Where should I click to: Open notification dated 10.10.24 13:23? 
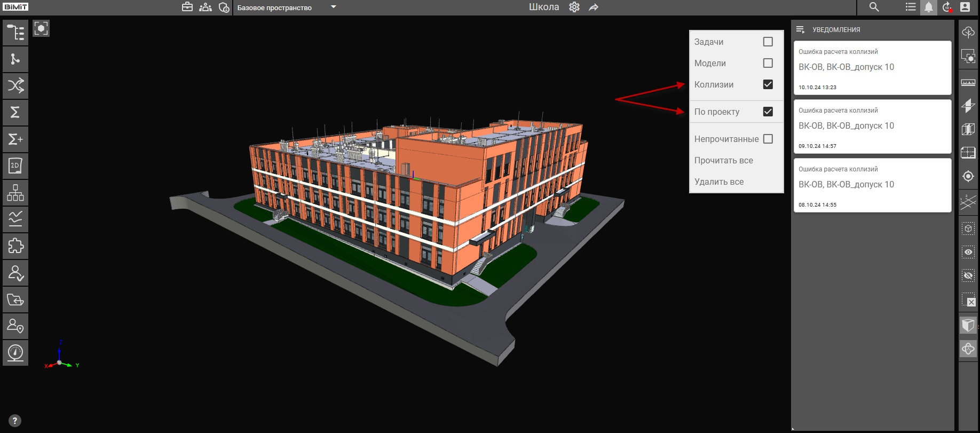click(x=872, y=68)
